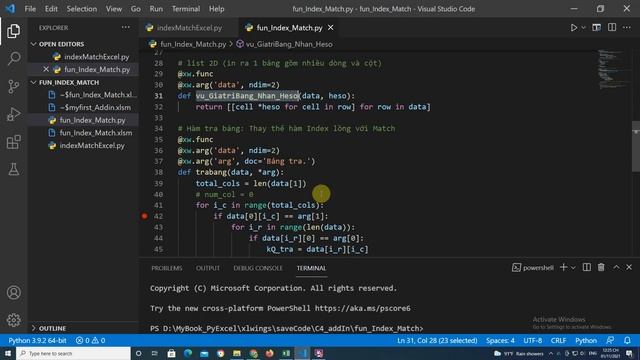Click the Windows taskbar search box
640x360 pixels.
pos(73,353)
